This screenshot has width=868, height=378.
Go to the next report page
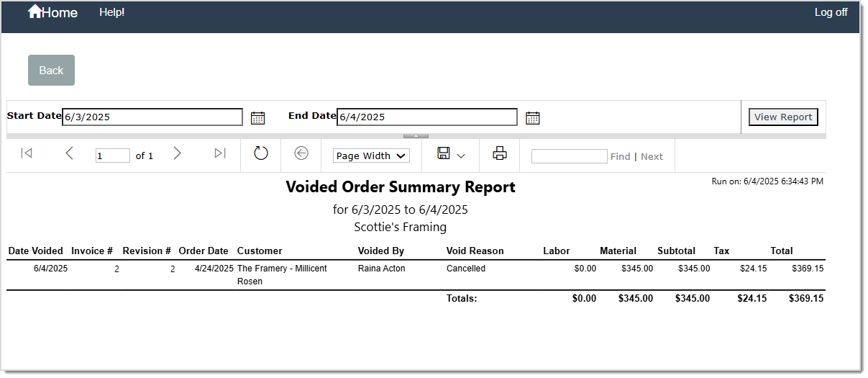pyautogui.click(x=178, y=153)
